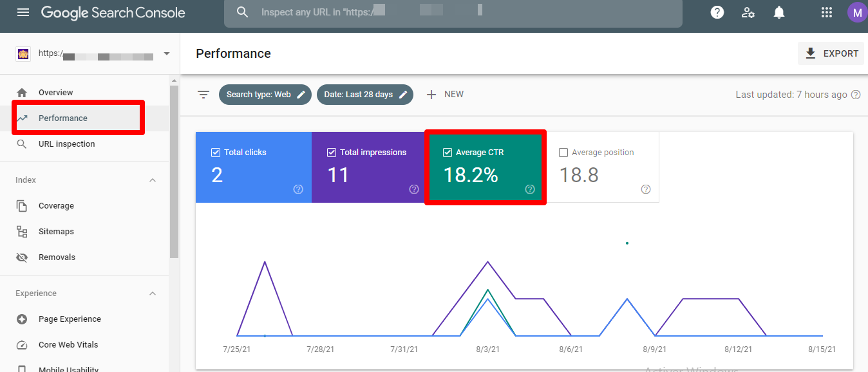
Task: Open Sitemaps from the sidebar
Action: click(56, 232)
